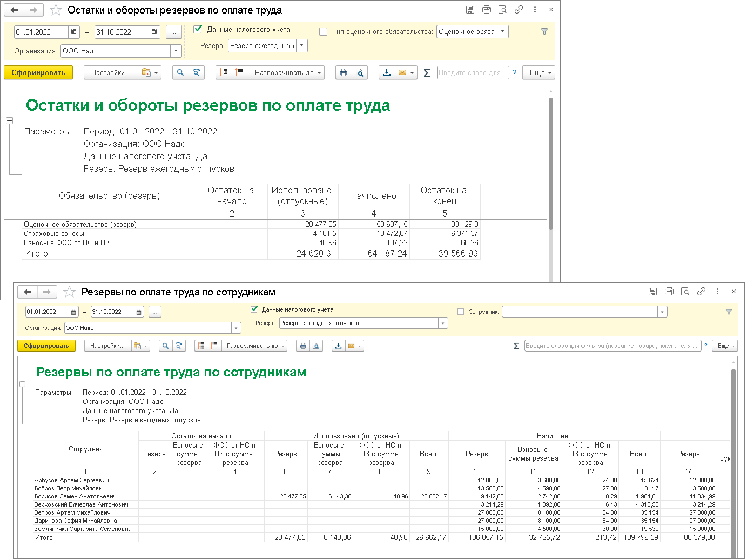This screenshot has width=747, height=560.
Task: Open email send dropdown in upper toolbar
Action: point(406,72)
